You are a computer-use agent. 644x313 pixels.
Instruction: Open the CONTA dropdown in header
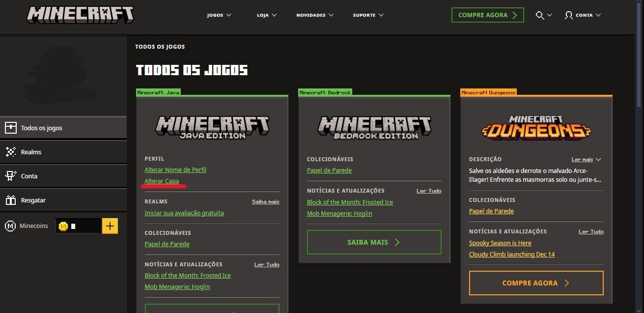(x=583, y=15)
